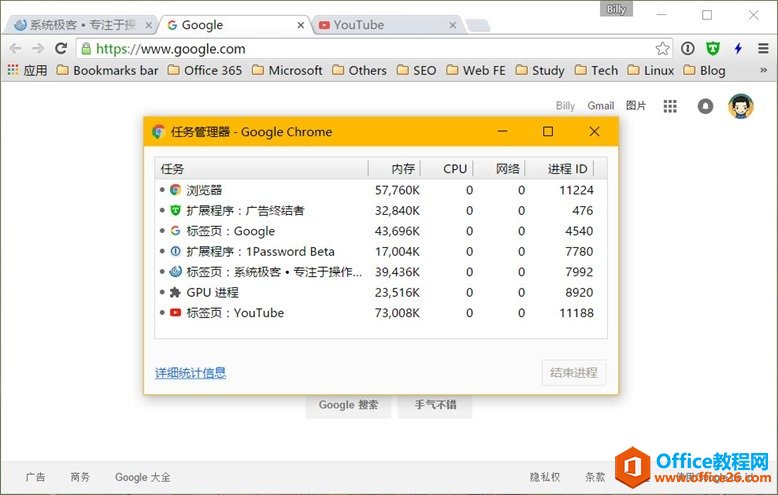Open the green ad blocker shield extension
This screenshot has height=495, width=778.
(713, 48)
